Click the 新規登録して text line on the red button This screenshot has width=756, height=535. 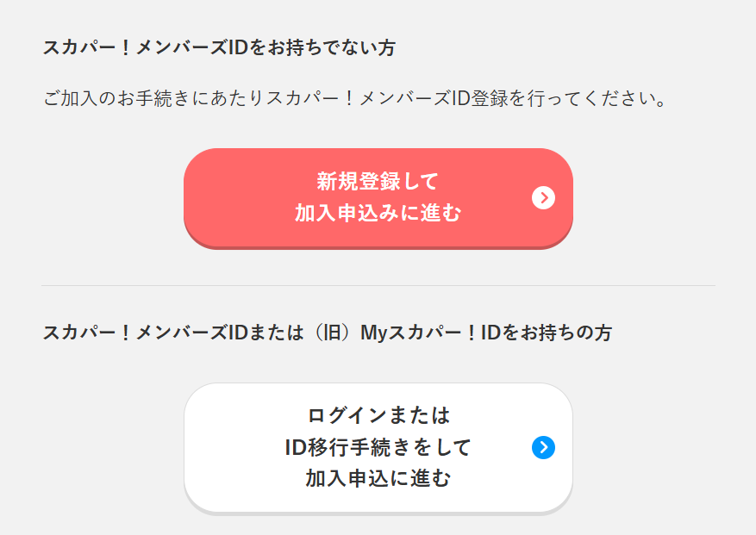tap(378, 182)
